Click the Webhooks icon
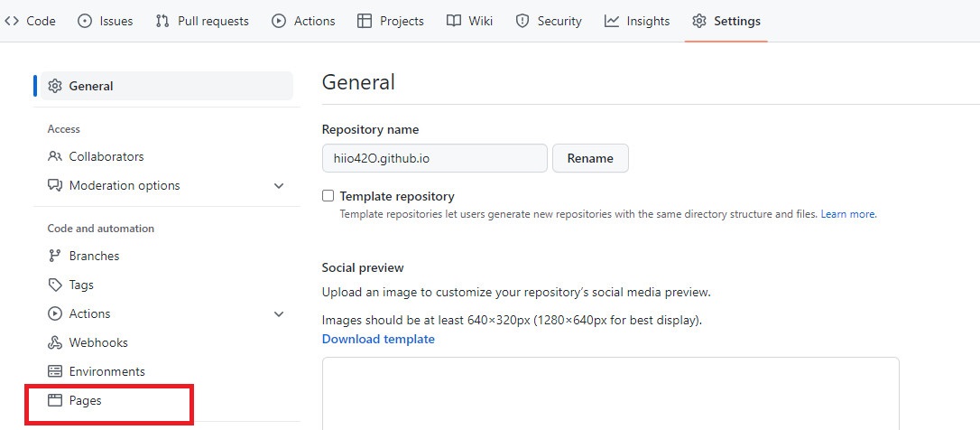Image resolution: width=980 pixels, height=430 pixels. [55, 342]
